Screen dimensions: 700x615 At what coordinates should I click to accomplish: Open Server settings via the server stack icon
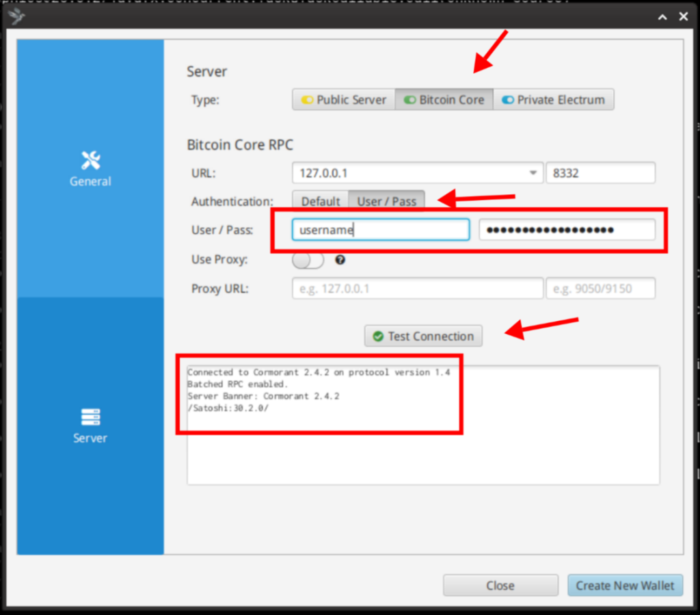click(90, 417)
